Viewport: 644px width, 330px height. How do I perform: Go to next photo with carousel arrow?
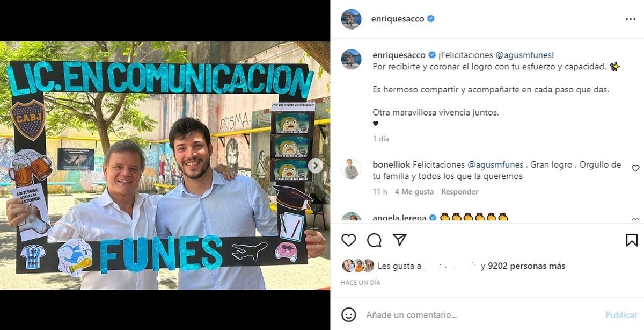pyautogui.click(x=316, y=166)
